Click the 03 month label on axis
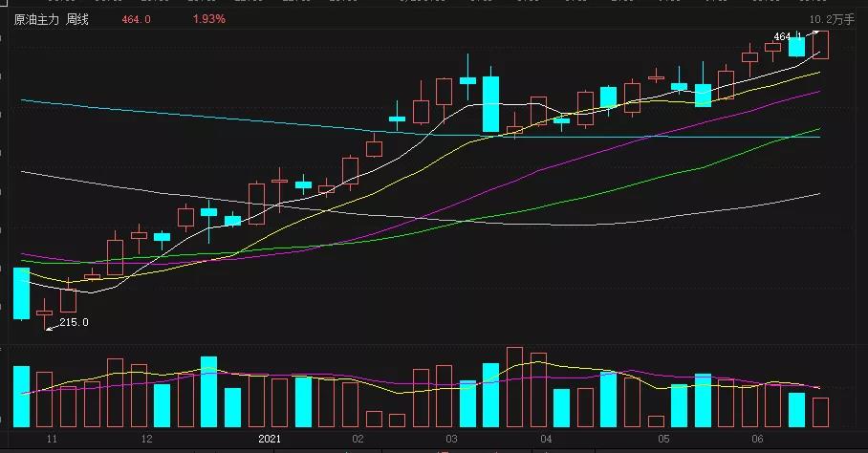868x453 pixels. tap(450, 439)
